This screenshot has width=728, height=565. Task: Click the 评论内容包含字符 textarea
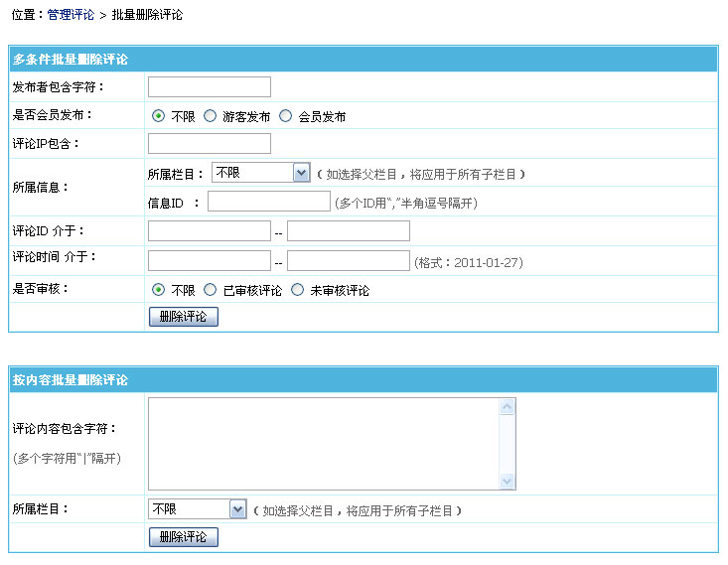[323, 444]
